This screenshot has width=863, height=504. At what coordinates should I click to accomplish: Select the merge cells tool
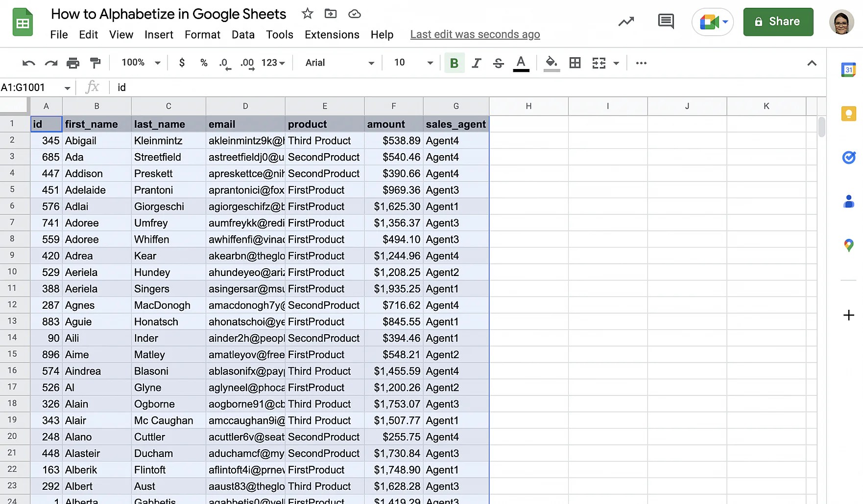click(598, 63)
